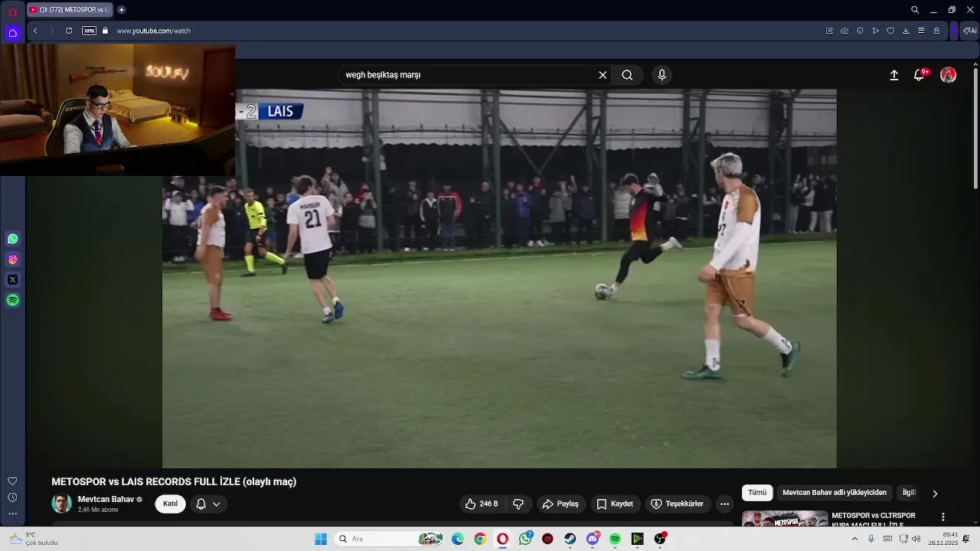
Task: Select 'Mevtcan Bahav adlı yükleyiciden' chip
Action: point(835,493)
